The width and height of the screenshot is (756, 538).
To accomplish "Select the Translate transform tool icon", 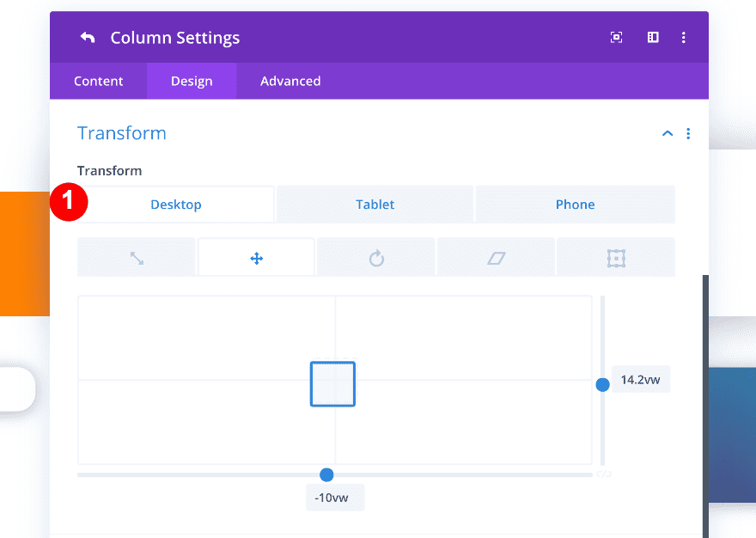I will 256,257.
